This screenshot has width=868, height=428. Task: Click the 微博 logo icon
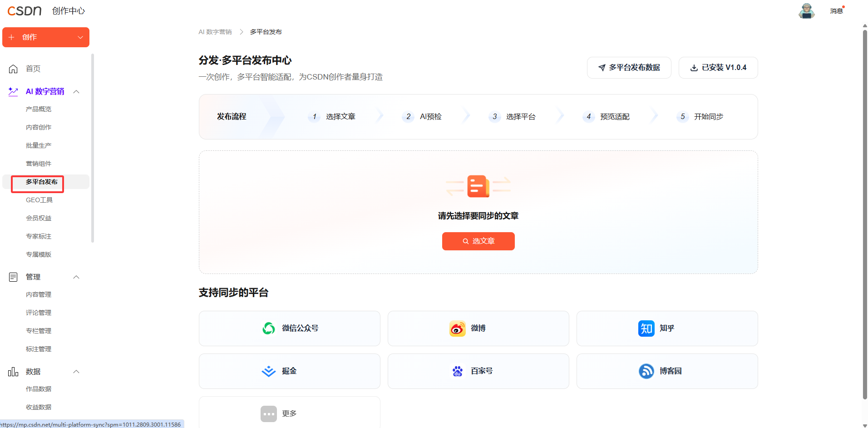[458, 328]
